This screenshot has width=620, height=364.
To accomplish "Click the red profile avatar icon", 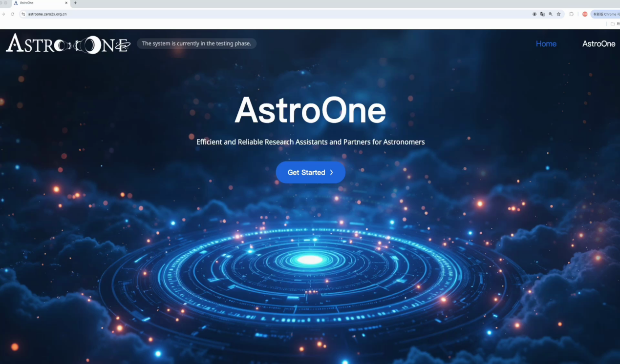I will click(x=585, y=14).
